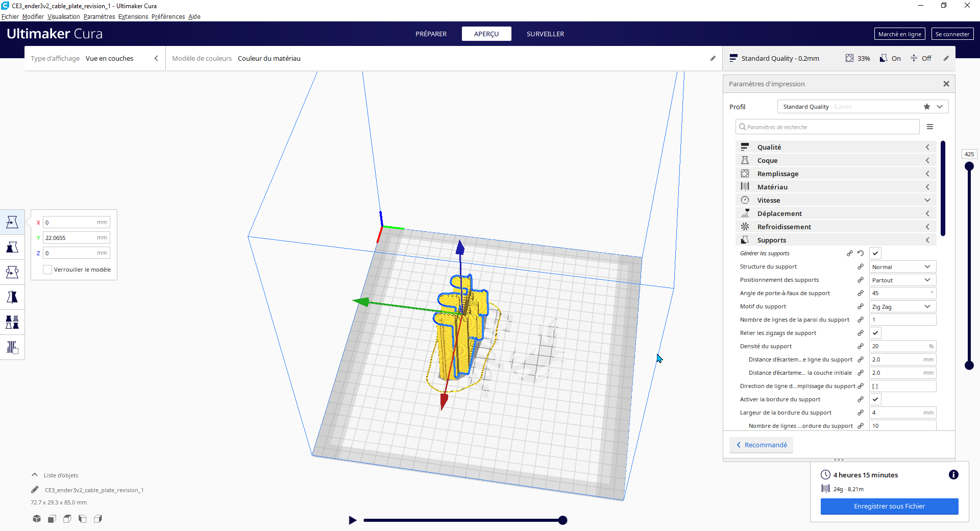Image resolution: width=980 pixels, height=531 pixels.
Task: Click the settings panel scrollbar
Action: click(x=943, y=188)
